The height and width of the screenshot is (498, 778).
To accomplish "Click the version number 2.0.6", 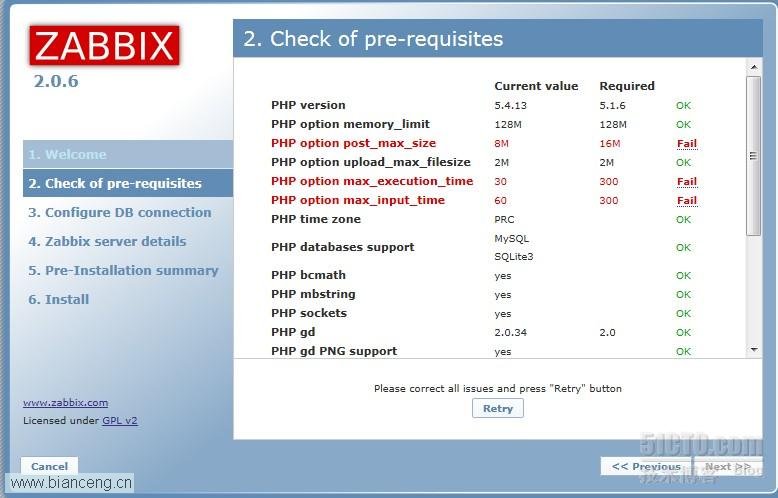I will pyautogui.click(x=56, y=81).
